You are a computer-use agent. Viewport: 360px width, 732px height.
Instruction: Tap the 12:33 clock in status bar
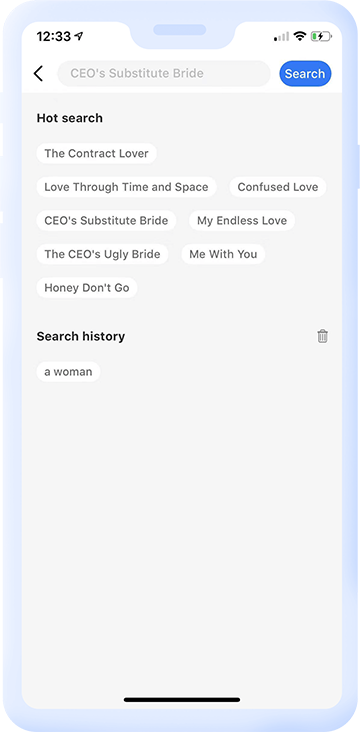click(54, 36)
